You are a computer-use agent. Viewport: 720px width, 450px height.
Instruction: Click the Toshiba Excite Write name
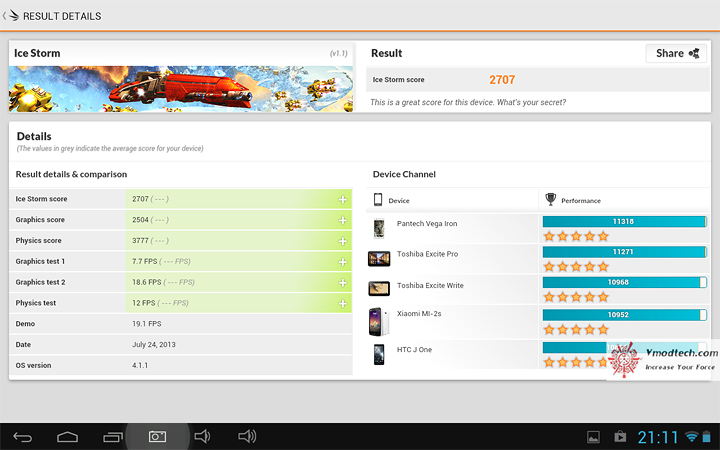(x=430, y=286)
